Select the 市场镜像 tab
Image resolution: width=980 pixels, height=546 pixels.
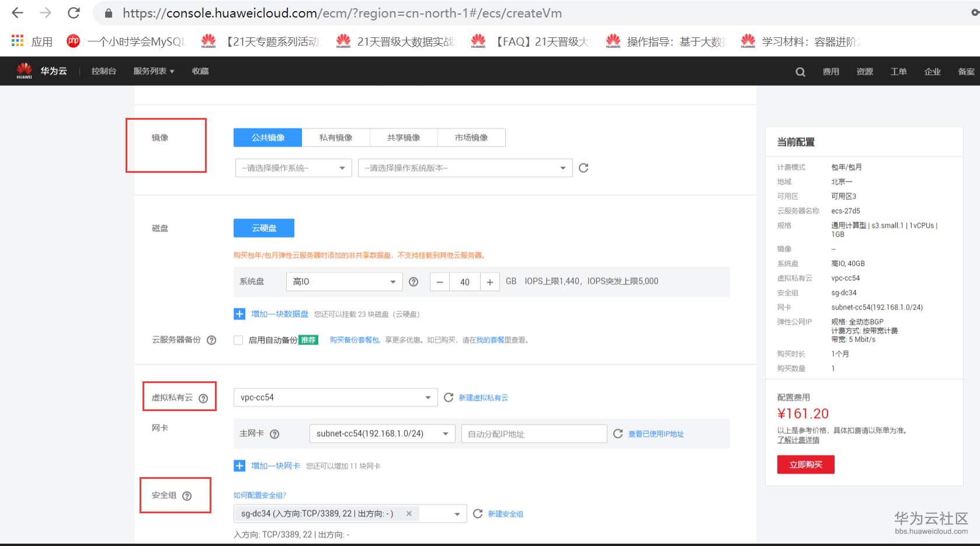(471, 137)
